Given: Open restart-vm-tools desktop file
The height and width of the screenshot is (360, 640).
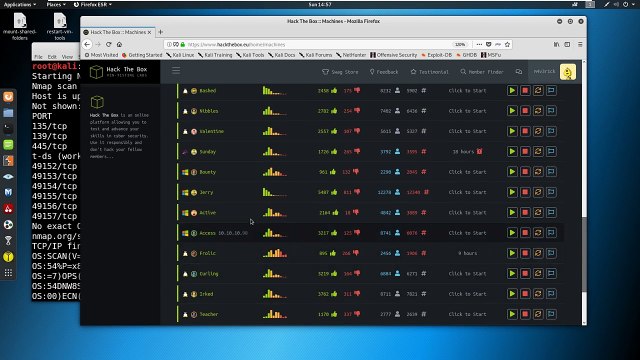Looking at the screenshot, I should pyautogui.click(x=60, y=27).
